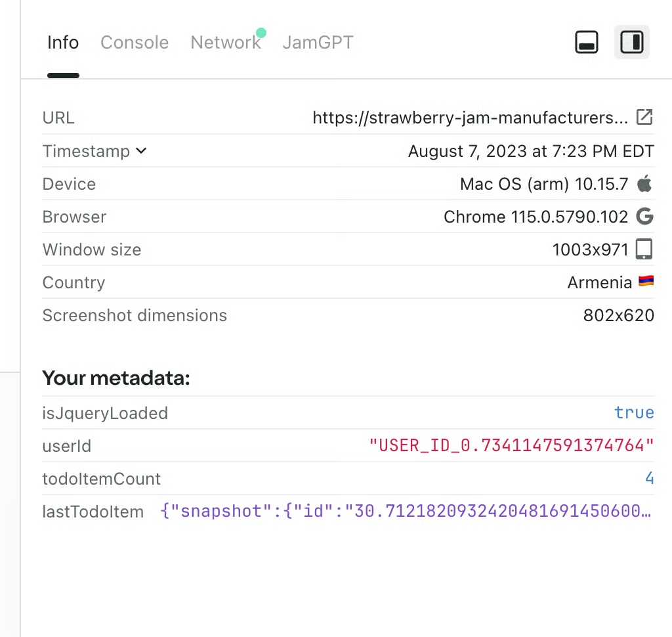Image resolution: width=672 pixels, height=637 pixels.
Task: Select the side panel layout icon
Action: point(631,43)
